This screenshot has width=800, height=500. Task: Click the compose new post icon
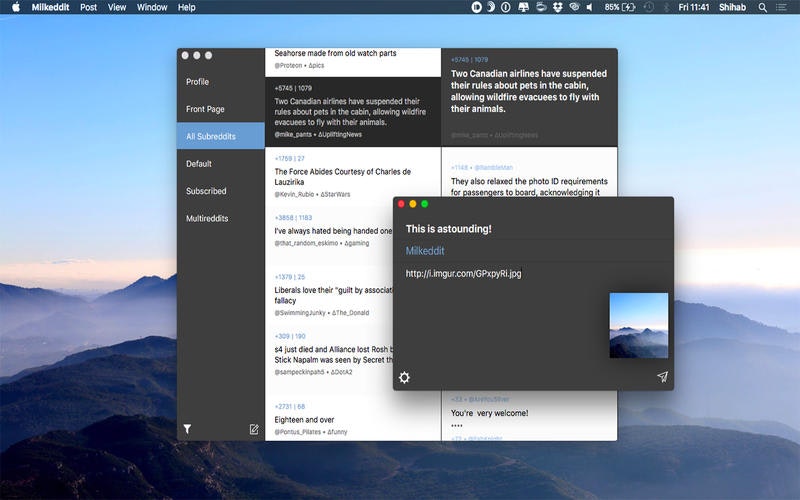(x=254, y=429)
